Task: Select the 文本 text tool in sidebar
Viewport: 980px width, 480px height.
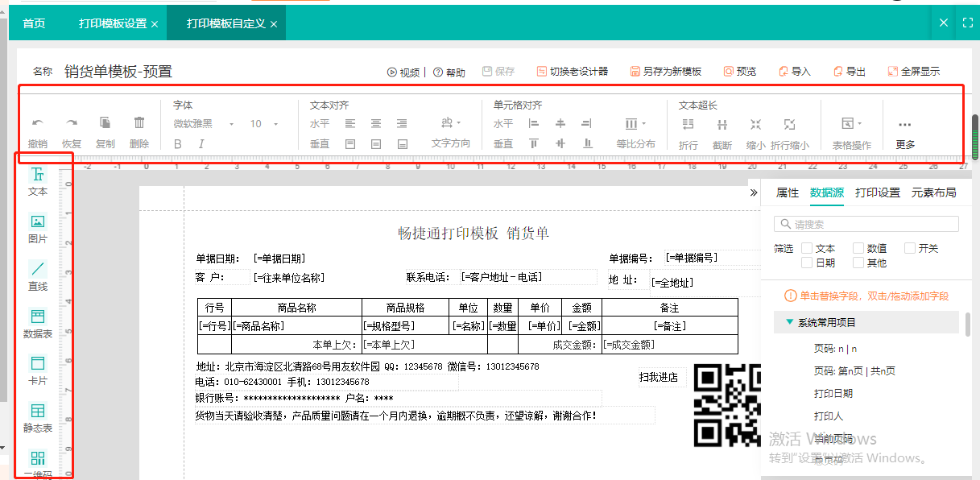Action: point(38,180)
